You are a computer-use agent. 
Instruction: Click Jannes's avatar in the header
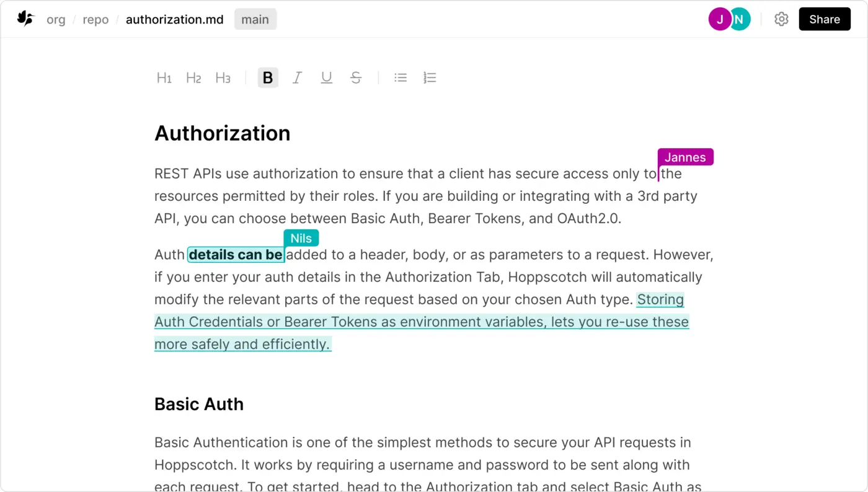(x=720, y=19)
